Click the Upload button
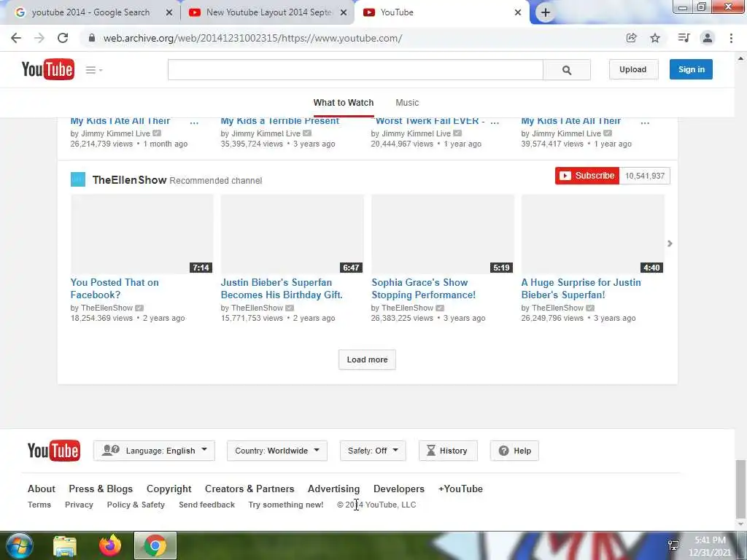 pos(633,69)
